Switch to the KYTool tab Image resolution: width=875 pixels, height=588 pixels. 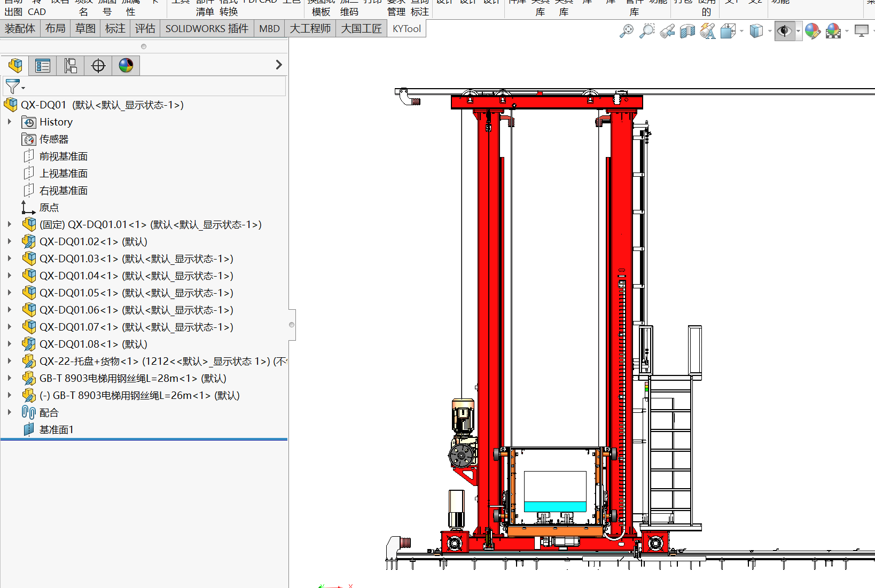point(407,28)
